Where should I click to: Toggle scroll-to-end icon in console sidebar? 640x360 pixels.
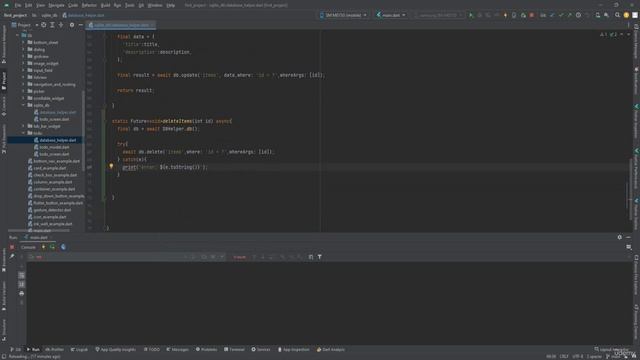(22, 284)
